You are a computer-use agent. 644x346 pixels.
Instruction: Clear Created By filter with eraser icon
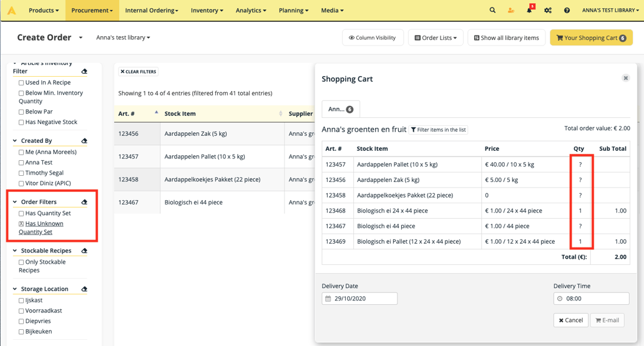[x=84, y=141]
